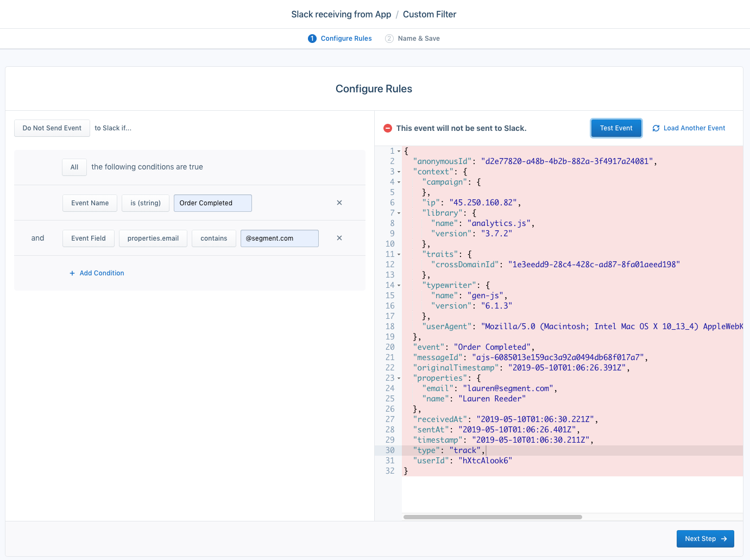Click the numbered circle for Name & Save step

[389, 38]
